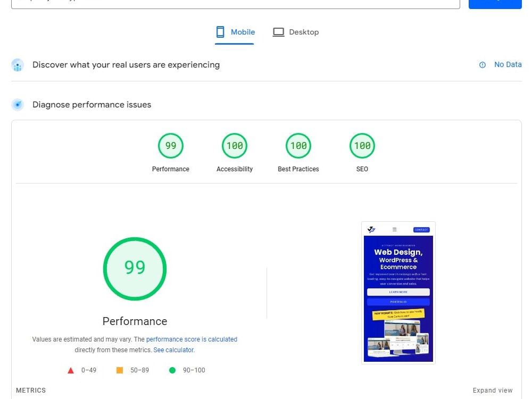Viewport: 532px width, 399px height.
Task: Click the large 99 Performance gauge
Action: point(135,269)
